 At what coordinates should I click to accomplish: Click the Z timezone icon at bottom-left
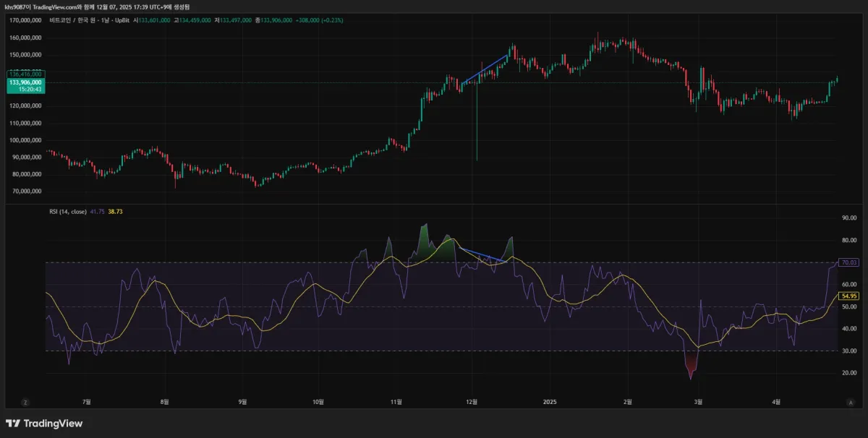[25, 401]
